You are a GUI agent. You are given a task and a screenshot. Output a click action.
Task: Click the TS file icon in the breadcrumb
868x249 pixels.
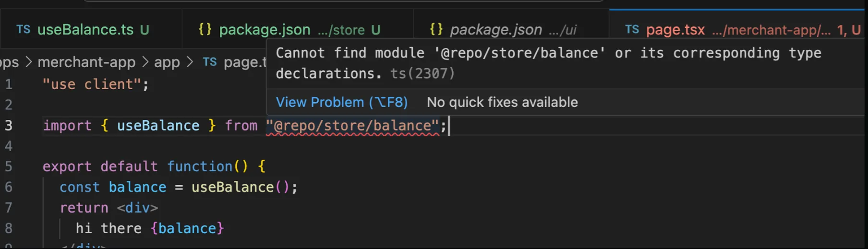(x=209, y=62)
